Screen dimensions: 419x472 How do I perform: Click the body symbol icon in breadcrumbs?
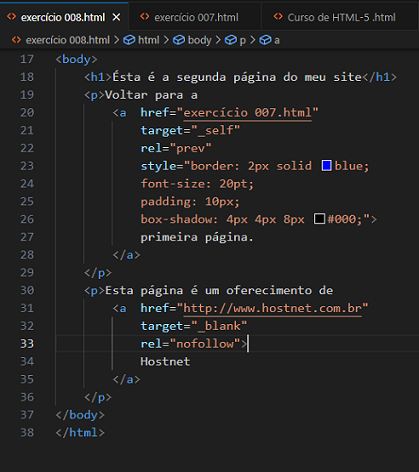point(179,40)
